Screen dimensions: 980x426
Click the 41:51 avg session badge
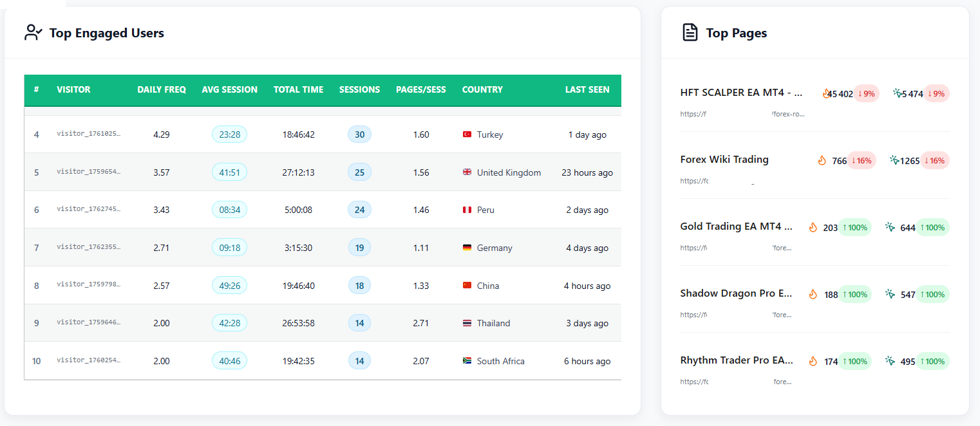229,172
